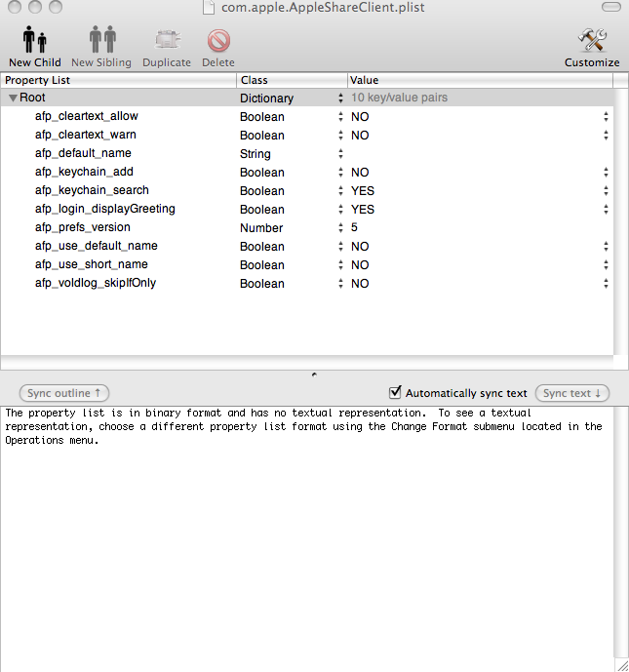629x672 pixels.
Task: Open value popup for afp_cleartext_warn
Action: click(x=606, y=135)
